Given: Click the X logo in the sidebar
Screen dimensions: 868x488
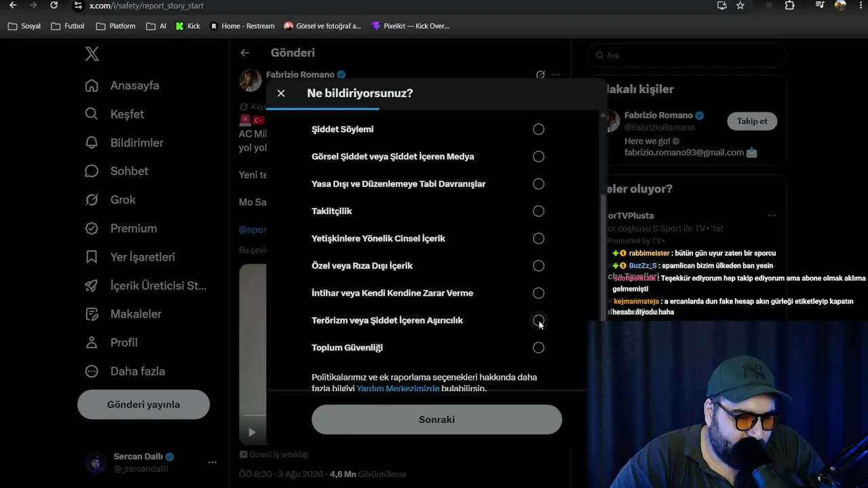Looking at the screenshot, I should pos(92,54).
